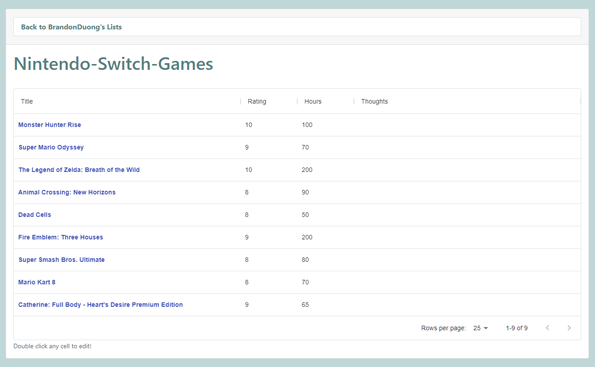This screenshot has width=595, height=367.
Task: Open Super Mario Odyssey link
Action: click(51, 147)
